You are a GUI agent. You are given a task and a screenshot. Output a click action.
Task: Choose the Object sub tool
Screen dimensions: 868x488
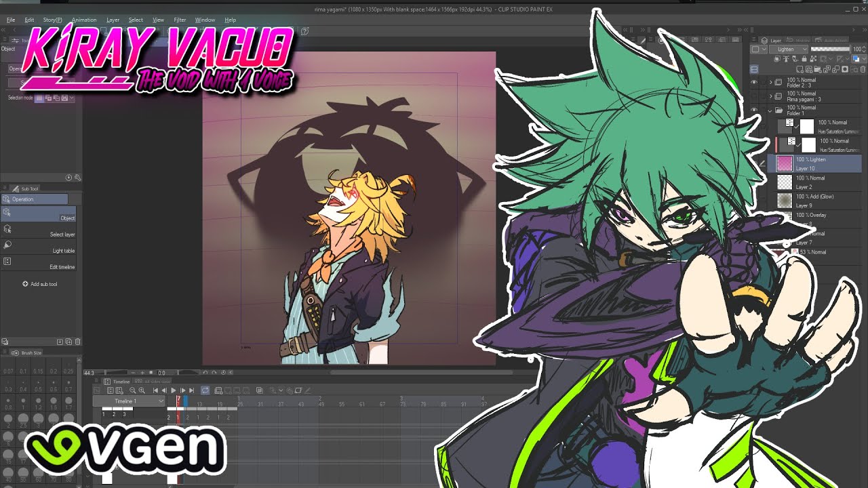pyautogui.click(x=39, y=213)
